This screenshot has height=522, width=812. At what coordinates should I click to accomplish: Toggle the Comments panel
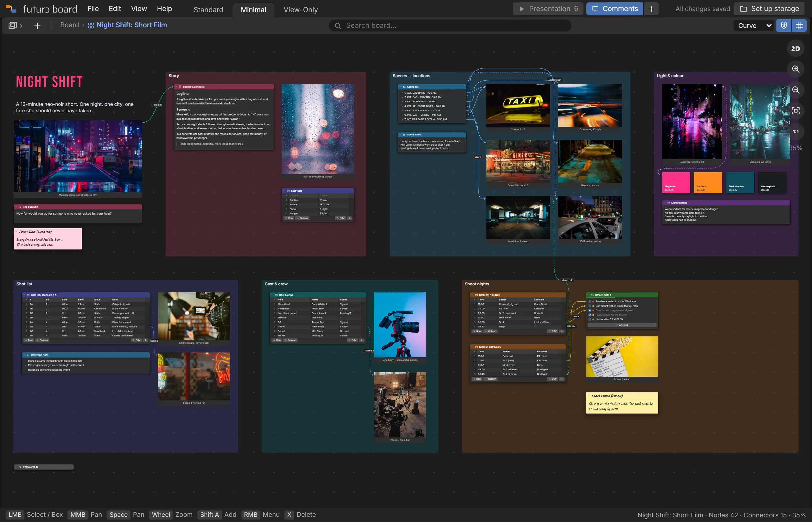point(615,9)
